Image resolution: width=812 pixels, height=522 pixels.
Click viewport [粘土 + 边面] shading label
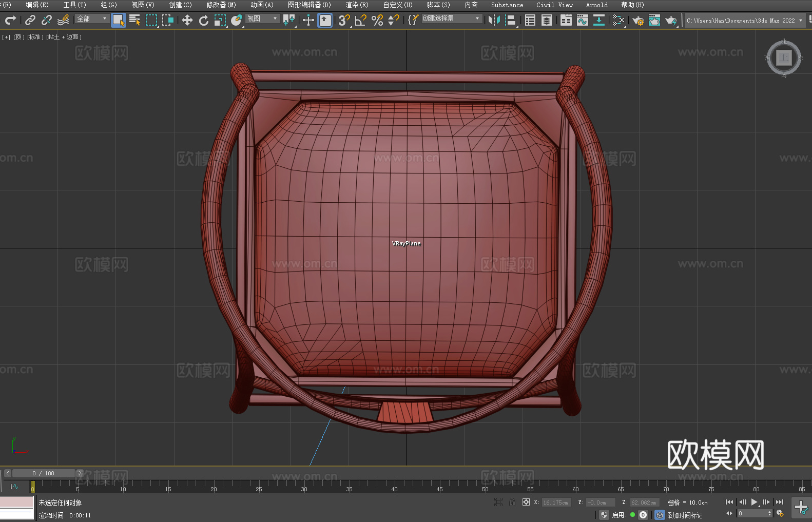pyautogui.click(x=64, y=37)
